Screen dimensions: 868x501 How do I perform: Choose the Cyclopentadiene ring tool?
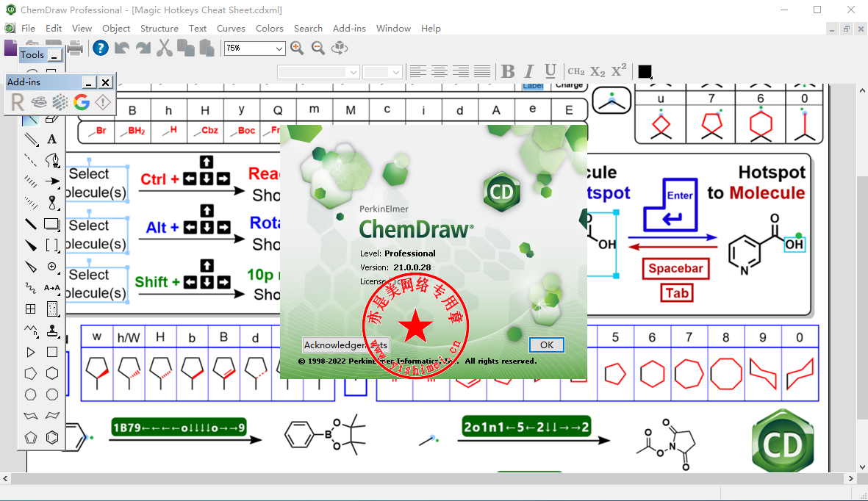[30, 437]
